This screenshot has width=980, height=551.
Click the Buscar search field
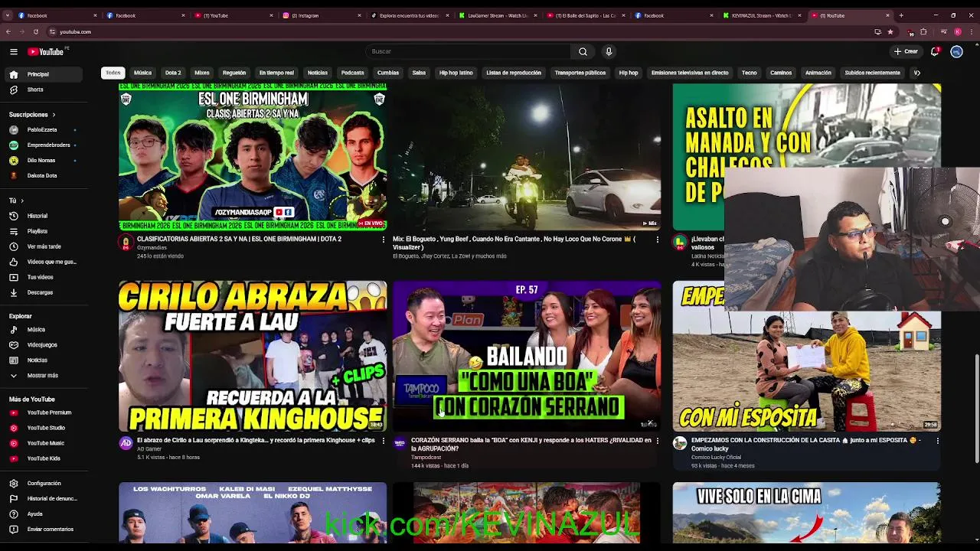click(469, 51)
